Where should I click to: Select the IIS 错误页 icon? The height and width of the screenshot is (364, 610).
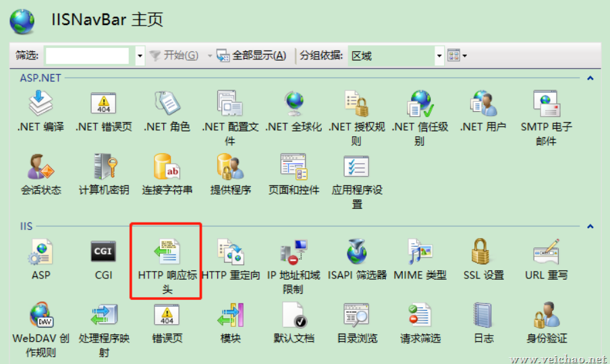tap(167, 315)
